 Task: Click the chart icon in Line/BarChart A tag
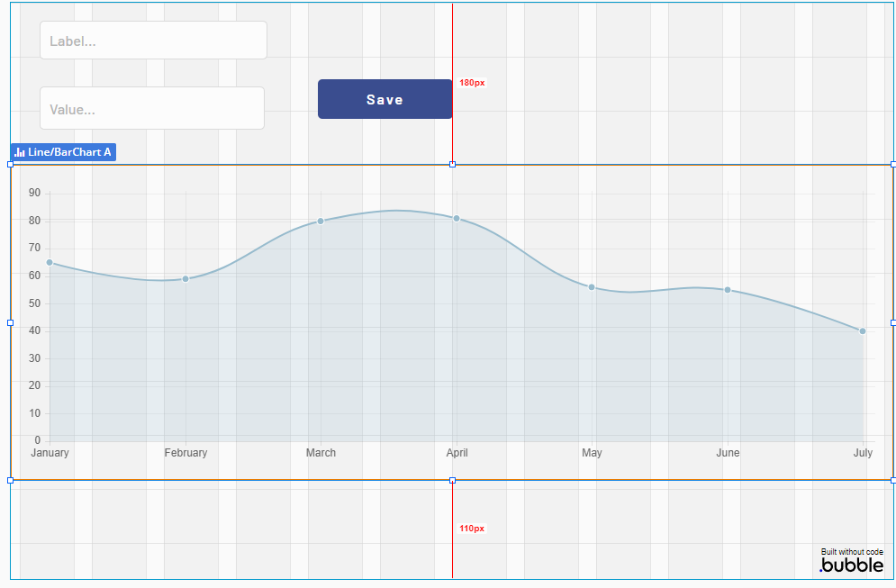pos(20,152)
